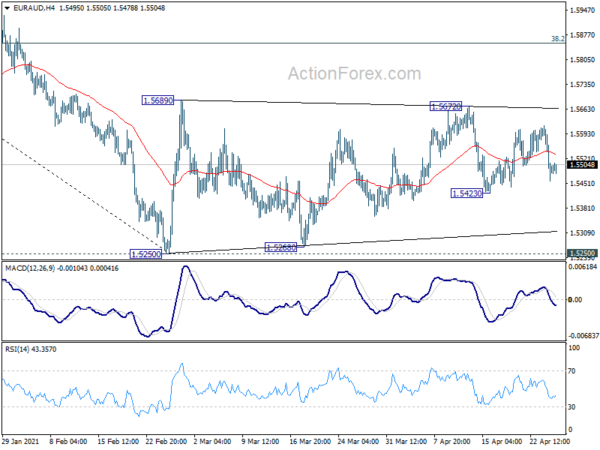This screenshot has width=600, height=450.
Task: Click the 24 Mar 04:00 time axis marker
Action: click(359, 441)
